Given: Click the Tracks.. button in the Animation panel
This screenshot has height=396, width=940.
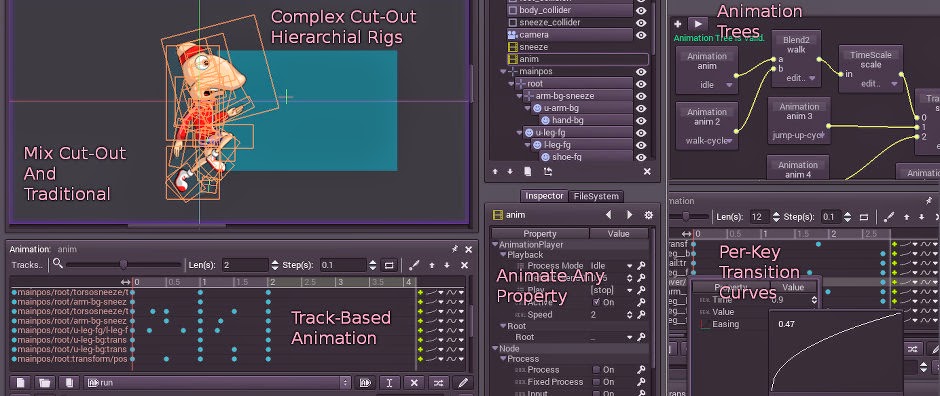Looking at the screenshot, I should pyautogui.click(x=28, y=265).
